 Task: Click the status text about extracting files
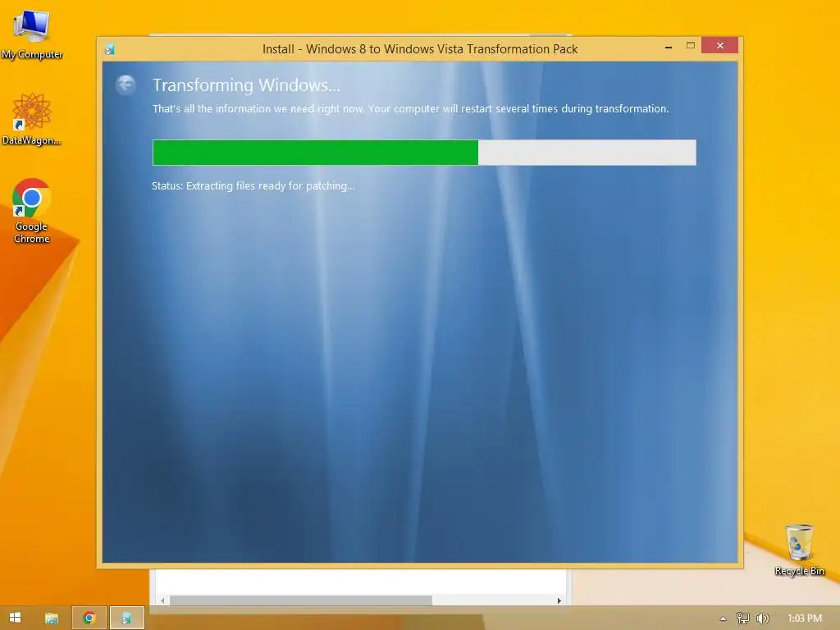pyautogui.click(x=253, y=186)
